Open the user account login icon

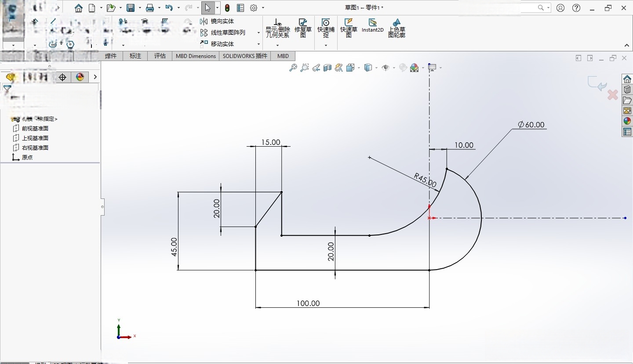point(560,8)
